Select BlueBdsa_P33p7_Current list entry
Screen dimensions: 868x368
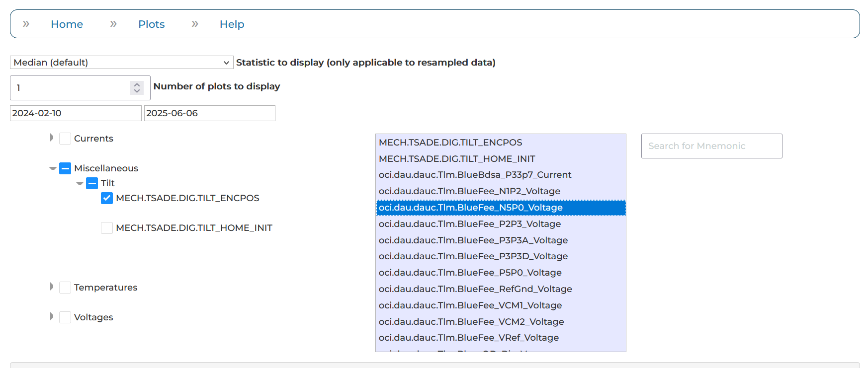click(x=501, y=175)
